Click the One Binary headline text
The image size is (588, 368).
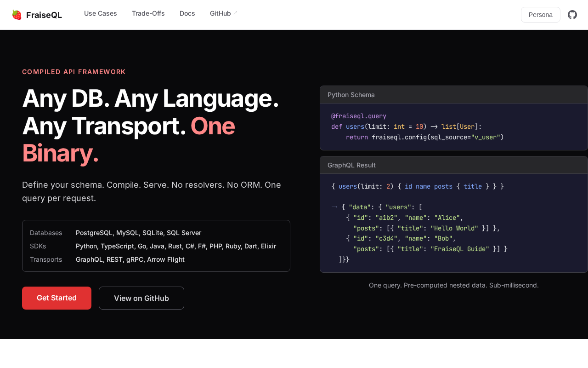pyautogui.click(x=129, y=139)
